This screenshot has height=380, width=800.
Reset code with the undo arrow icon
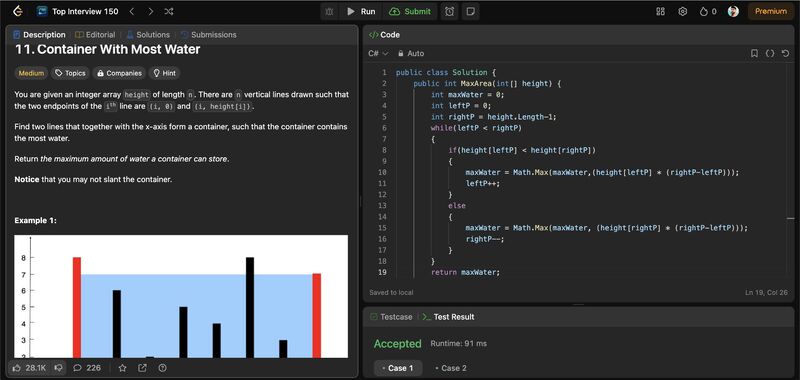pyautogui.click(x=786, y=53)
